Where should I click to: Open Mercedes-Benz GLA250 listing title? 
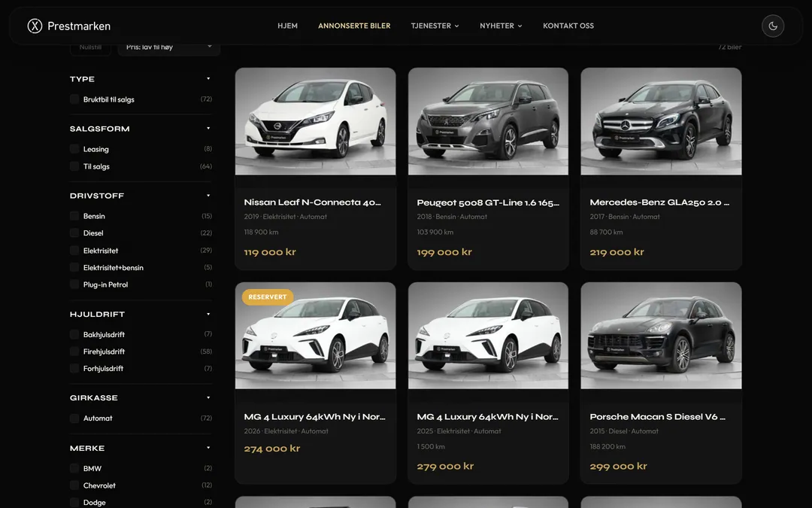[659, 202]
